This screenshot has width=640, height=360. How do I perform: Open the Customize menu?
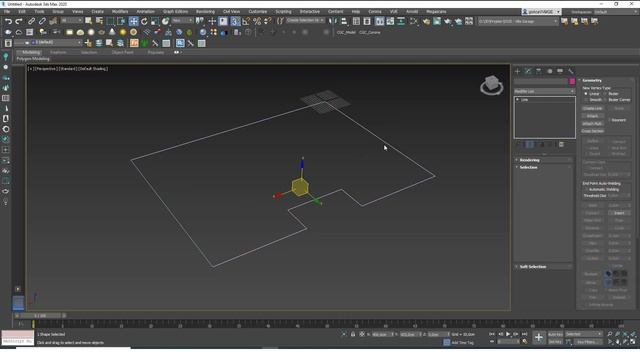click(x=258, y=12)
